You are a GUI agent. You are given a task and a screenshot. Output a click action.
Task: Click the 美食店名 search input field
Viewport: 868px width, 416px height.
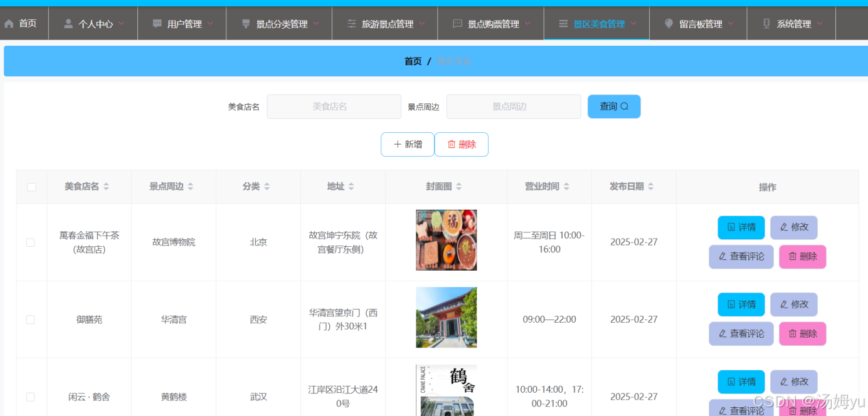(334, 107)
